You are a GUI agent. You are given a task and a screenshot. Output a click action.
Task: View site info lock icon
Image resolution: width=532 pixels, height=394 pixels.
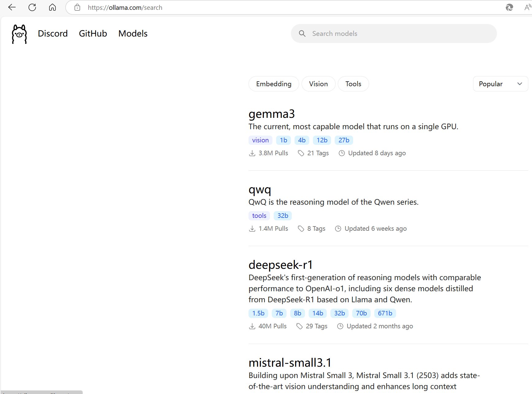tap(77, 7)
